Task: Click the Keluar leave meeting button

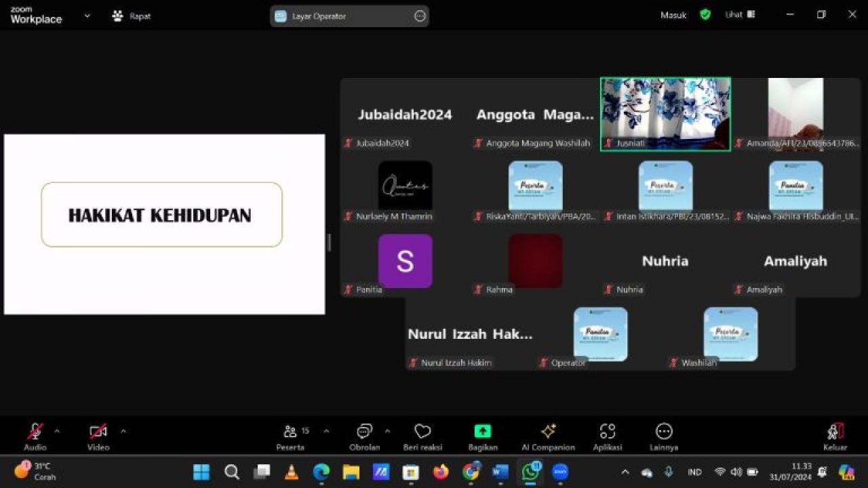Action: (835, 436)
